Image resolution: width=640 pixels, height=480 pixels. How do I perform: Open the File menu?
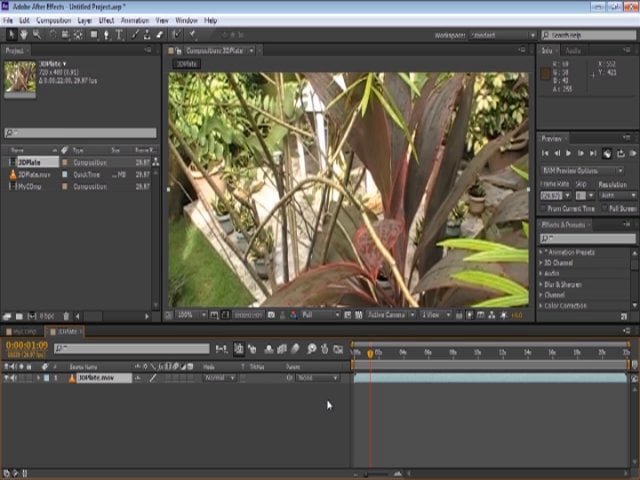[x=8, y=20]
